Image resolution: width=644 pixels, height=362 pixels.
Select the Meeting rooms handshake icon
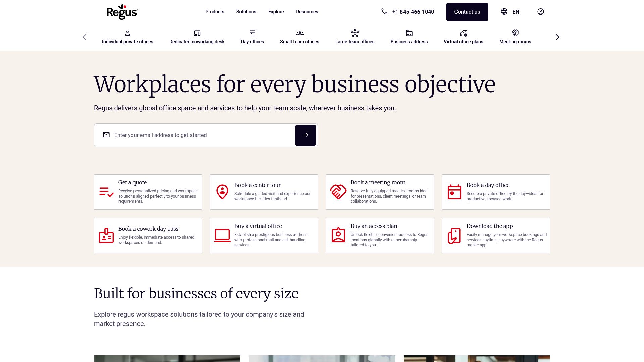pyautogui.click(x=515, y=33)
